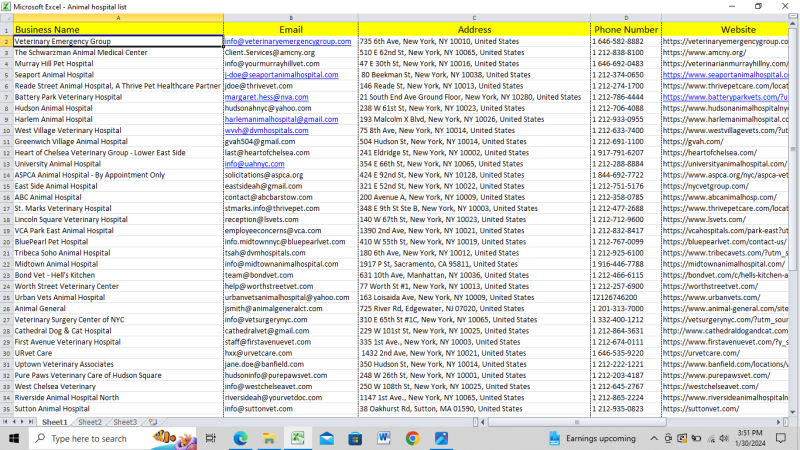Open Microsoft Word from the taskbar
Viewport: 800px width, 450px height.
coord(384,438)
